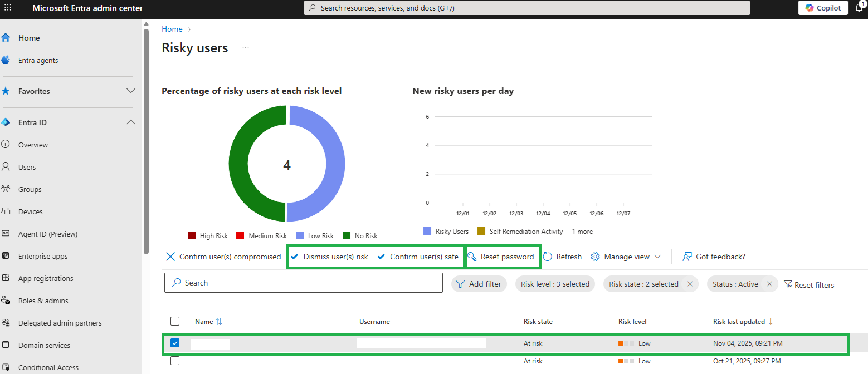Screen dimensions: 868x374
Task: Remove the Risk state filter with X
Action: point(690,284)
